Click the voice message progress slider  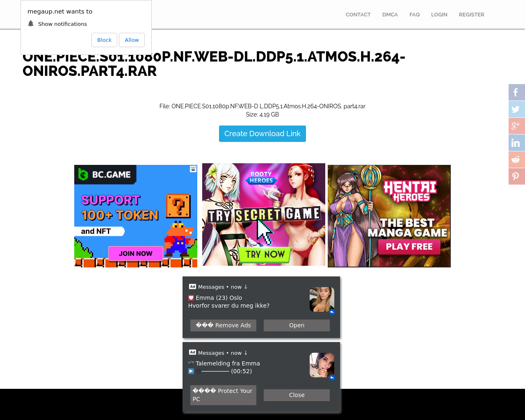point(212,371)
